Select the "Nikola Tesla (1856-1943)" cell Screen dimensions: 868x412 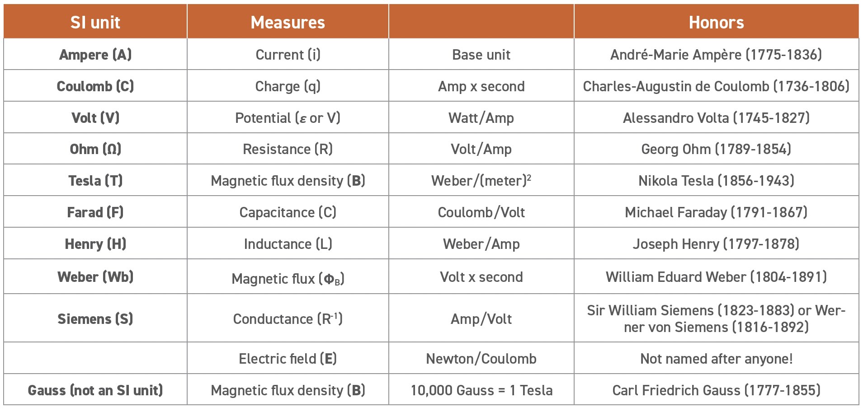[716, 181]
